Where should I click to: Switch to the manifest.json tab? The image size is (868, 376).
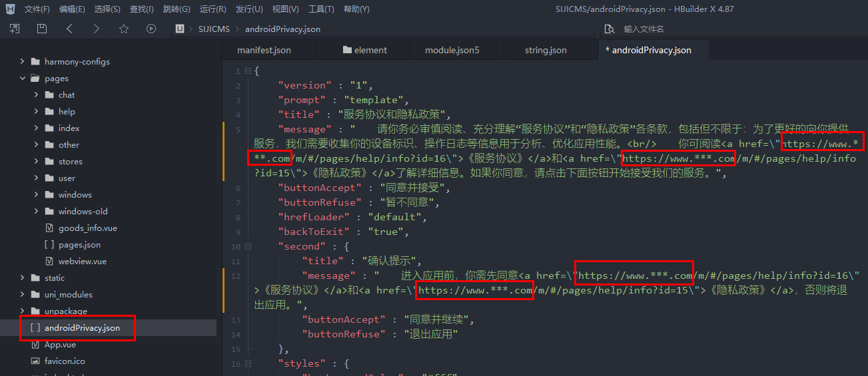tap(264, 51)
